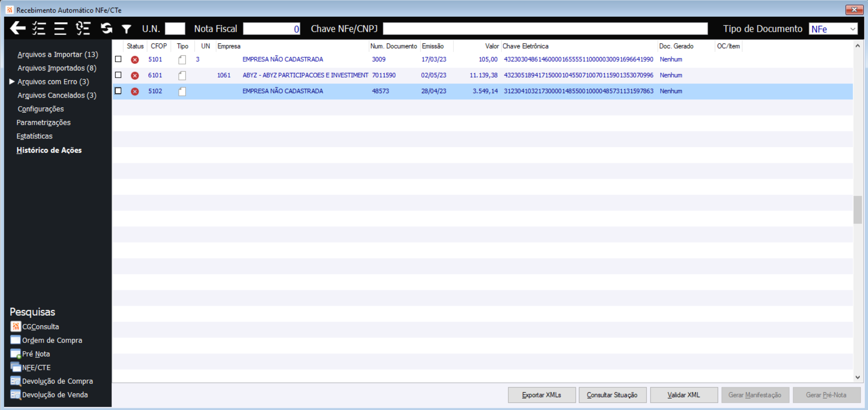Click the document type icon in row 5102

pyautogui.click(x=182, y=91)
